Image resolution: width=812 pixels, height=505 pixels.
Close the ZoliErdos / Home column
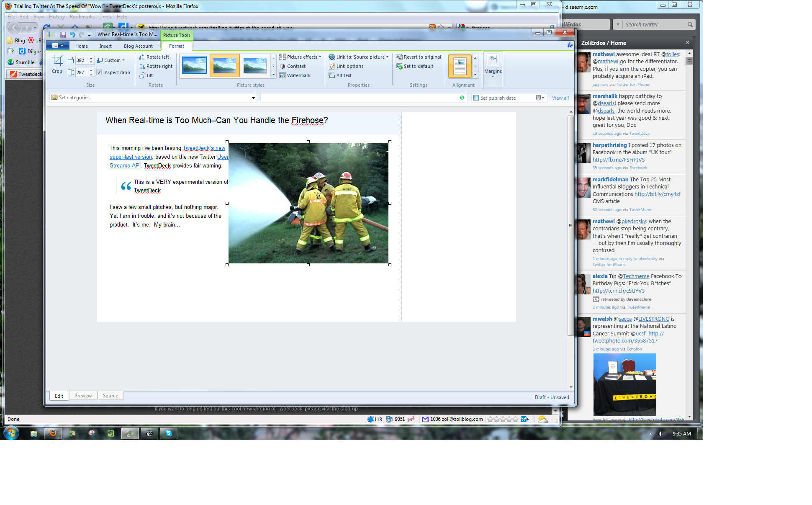point(687,43)
